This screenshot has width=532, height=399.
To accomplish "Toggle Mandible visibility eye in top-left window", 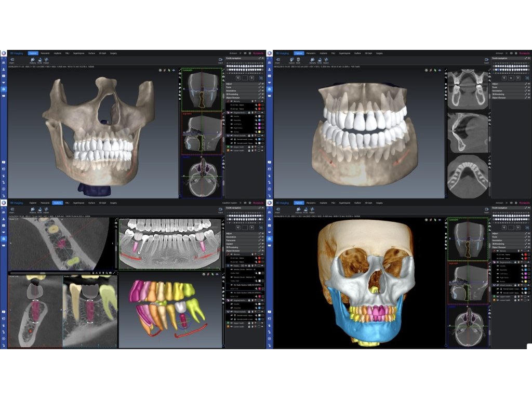I will click(x=232, y=120).
